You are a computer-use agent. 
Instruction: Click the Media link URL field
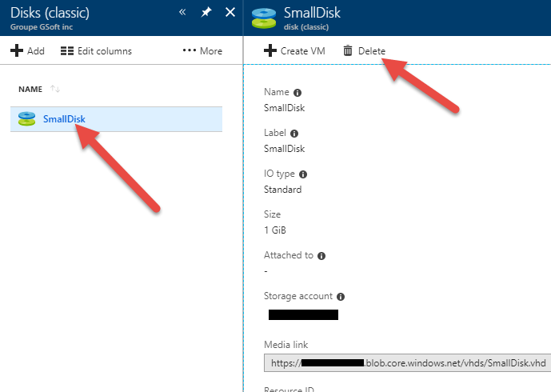pos(408,363)
